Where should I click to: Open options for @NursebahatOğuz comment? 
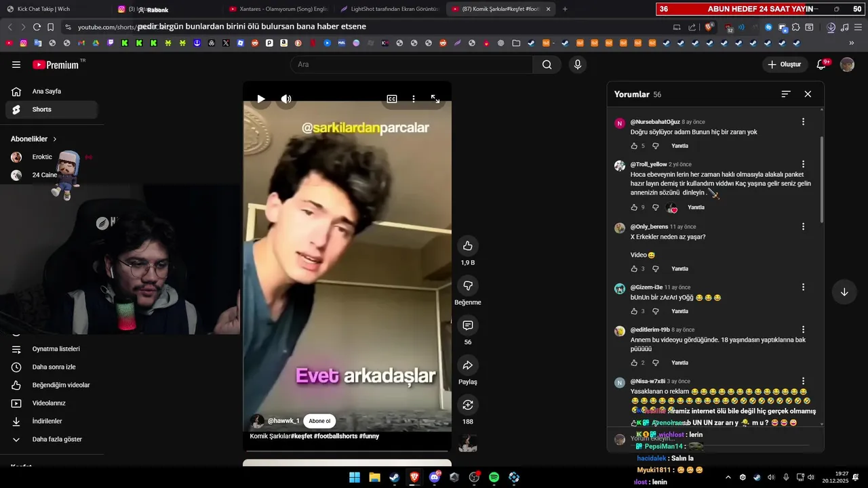(803, 122)
